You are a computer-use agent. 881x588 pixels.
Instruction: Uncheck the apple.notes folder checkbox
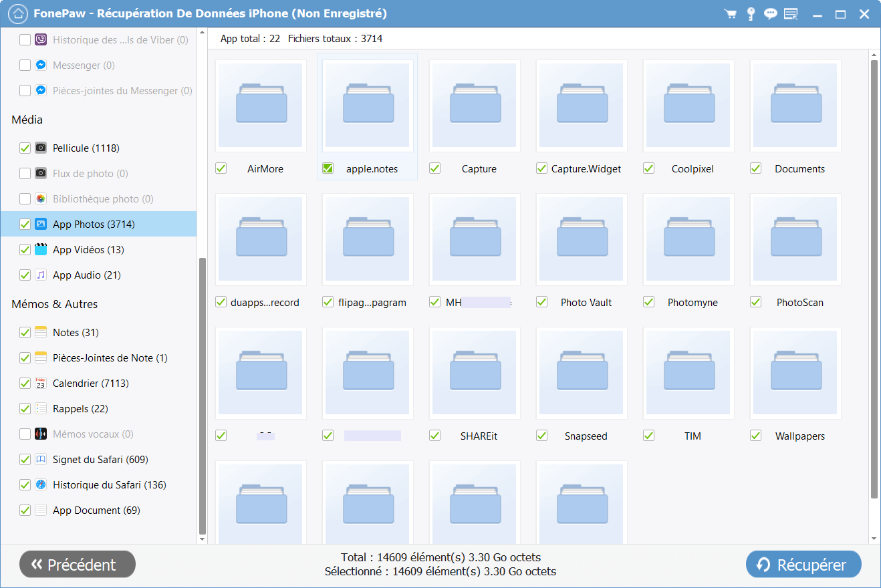tap(328, 168)
